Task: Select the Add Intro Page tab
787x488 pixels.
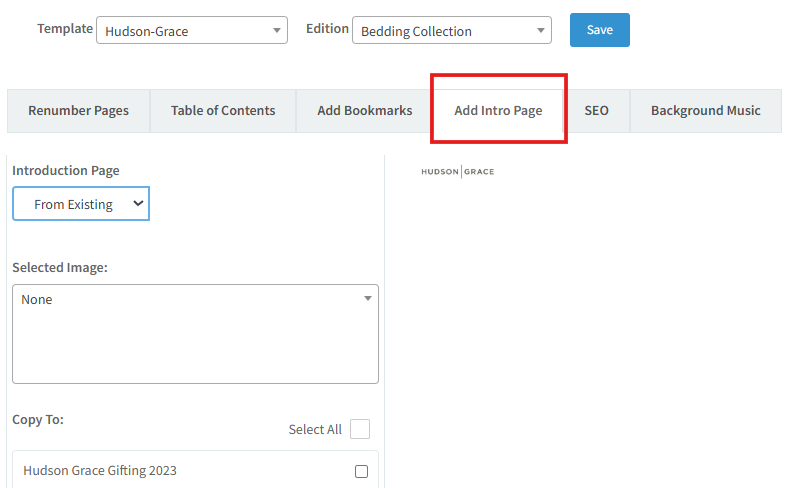Action: point(498,110)
